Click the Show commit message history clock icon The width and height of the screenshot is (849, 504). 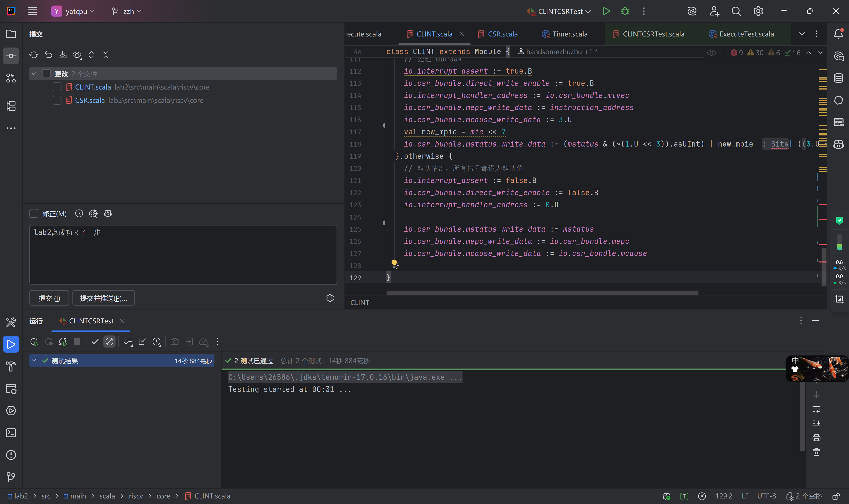79,213
